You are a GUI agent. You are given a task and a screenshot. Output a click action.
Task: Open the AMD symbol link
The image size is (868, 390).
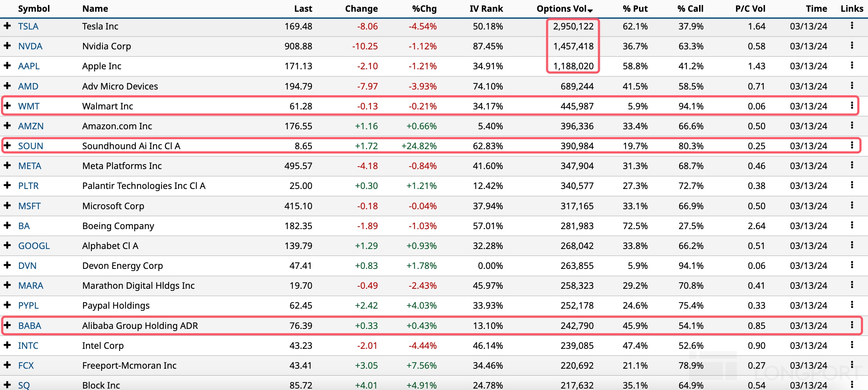tap(28, 86)
